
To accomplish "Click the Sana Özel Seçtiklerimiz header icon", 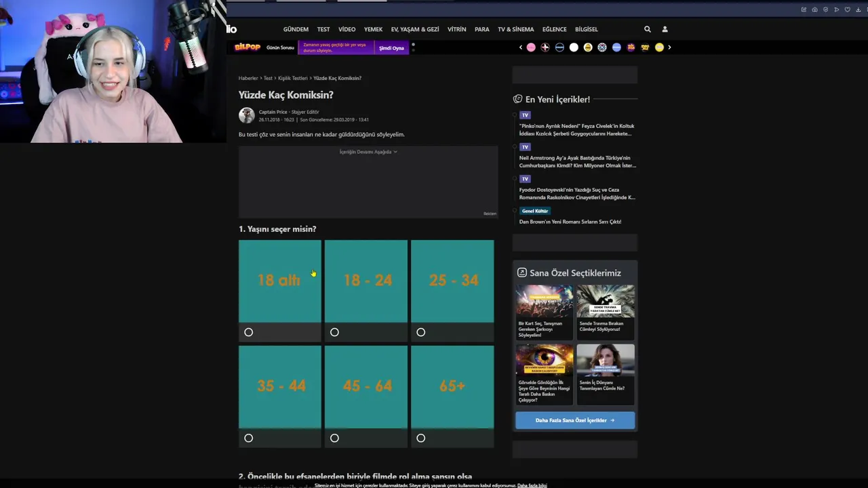I will click(521, 272).
